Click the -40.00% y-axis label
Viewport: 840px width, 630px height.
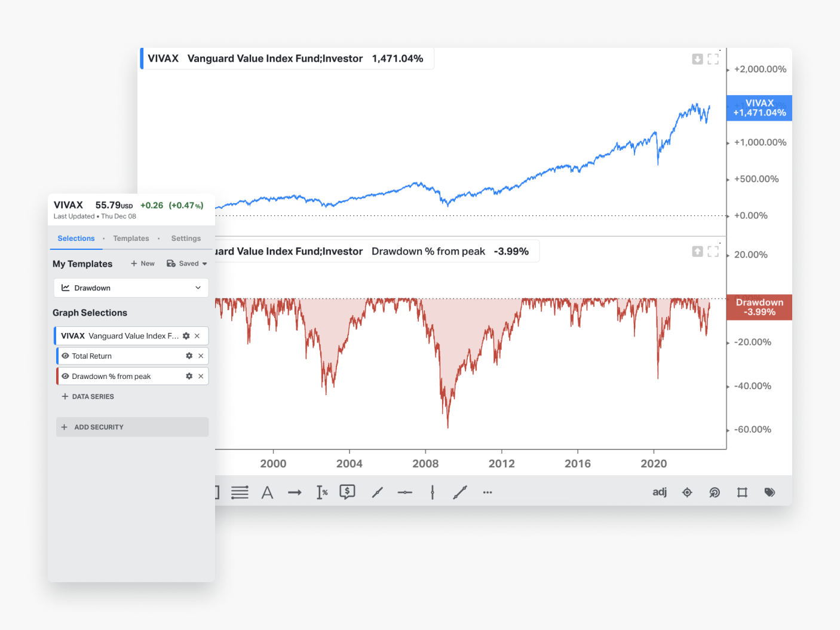tap(753, 386)
